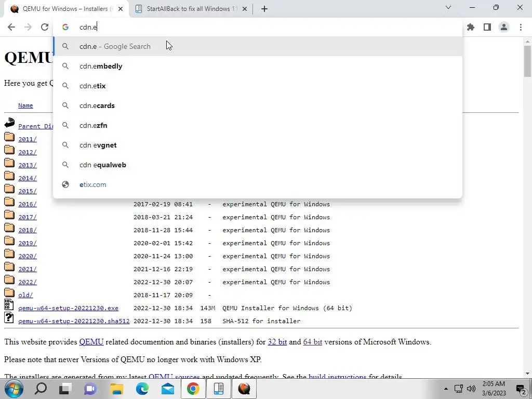Viewport: 532px width, 399px height.
Task: Click the unknown file icon beside the .sha512
Action: [x=9, y=317]
